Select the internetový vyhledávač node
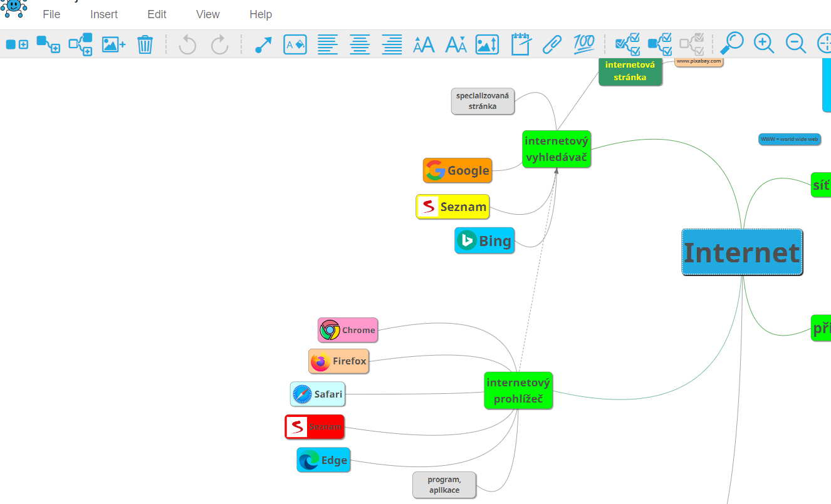Screen dimensions: 831x504 [x=557, y=149]
